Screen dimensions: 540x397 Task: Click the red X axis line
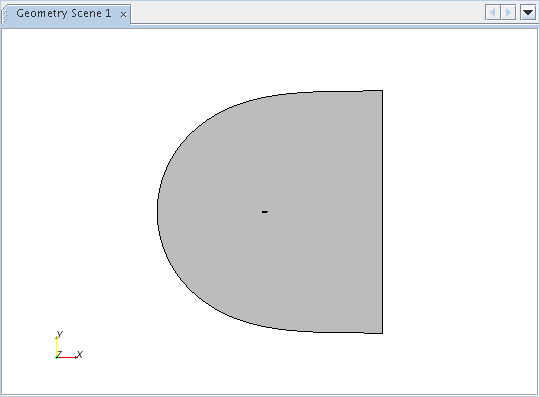pos(66,357)
